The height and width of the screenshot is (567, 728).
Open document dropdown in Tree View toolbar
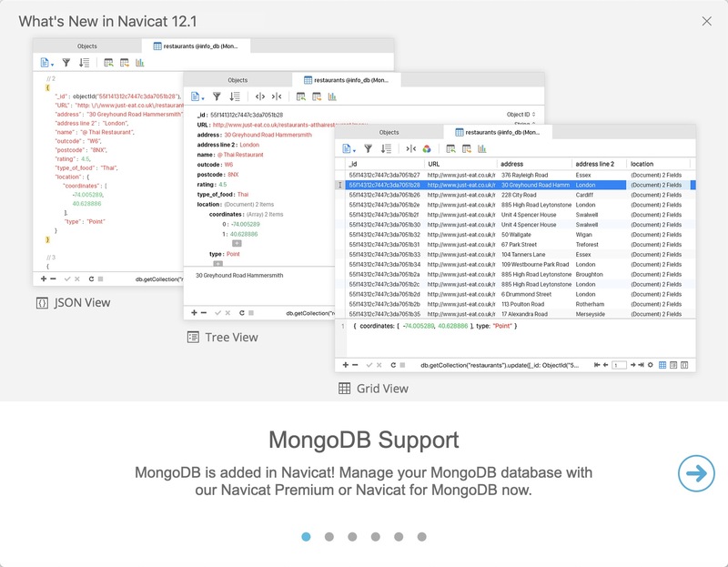197,96
